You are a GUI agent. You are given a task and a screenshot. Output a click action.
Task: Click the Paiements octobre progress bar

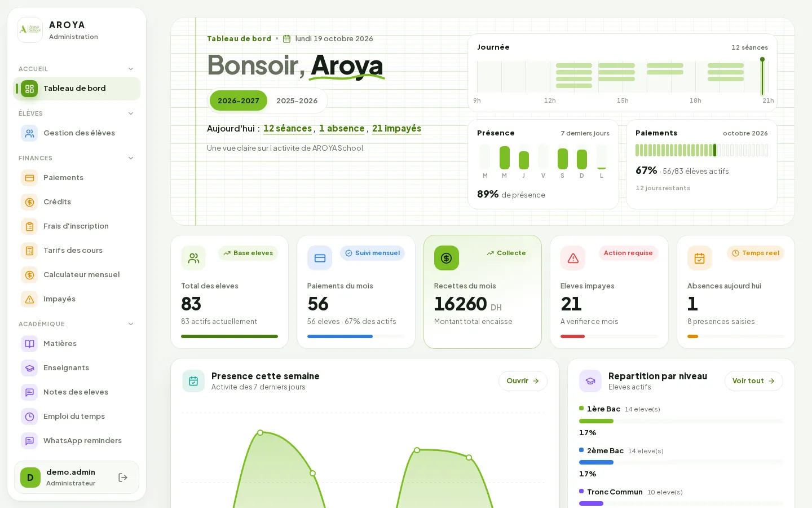tap(701, 150)
